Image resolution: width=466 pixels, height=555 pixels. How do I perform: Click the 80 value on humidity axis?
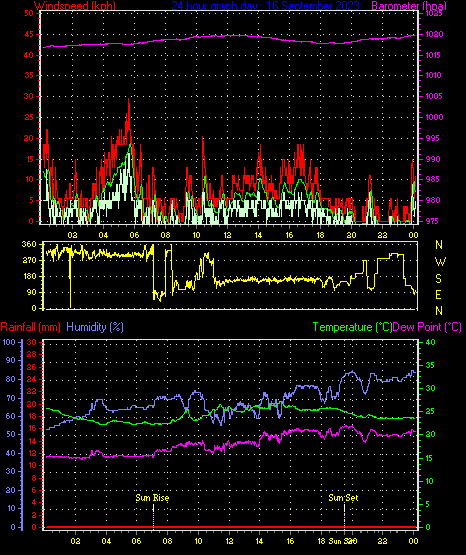(11, 379)
